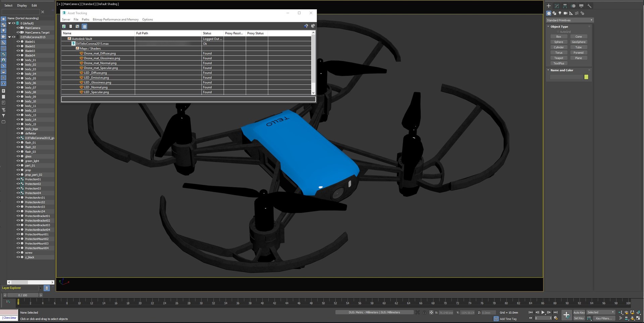Click Refresh icon in Asset Tracking toolbar
This screenshot has width=644, height=323.
(x=64, y=26)
